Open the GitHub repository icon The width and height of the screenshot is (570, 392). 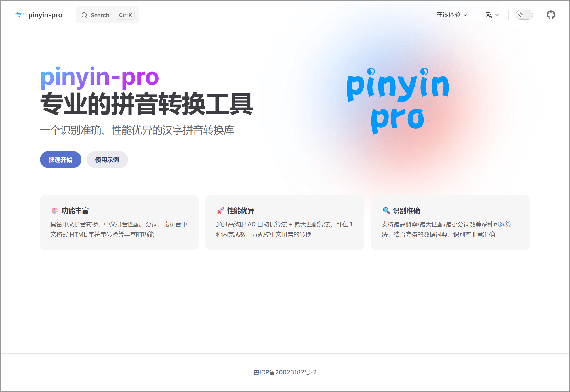[x=551, y=15]
